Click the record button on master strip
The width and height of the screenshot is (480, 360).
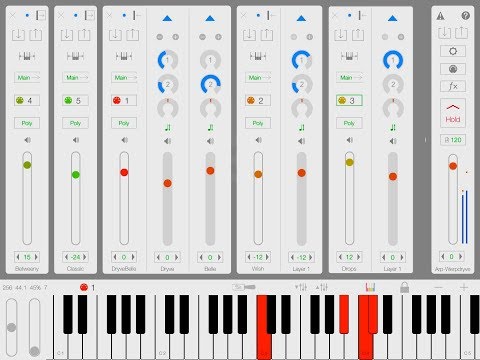click(453, 69)
